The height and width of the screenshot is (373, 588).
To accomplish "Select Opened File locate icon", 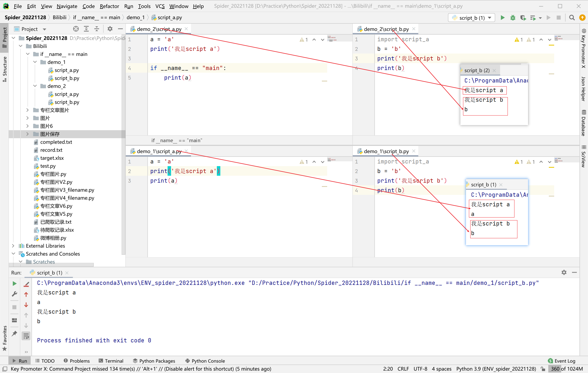I will (x=76, y=29).
